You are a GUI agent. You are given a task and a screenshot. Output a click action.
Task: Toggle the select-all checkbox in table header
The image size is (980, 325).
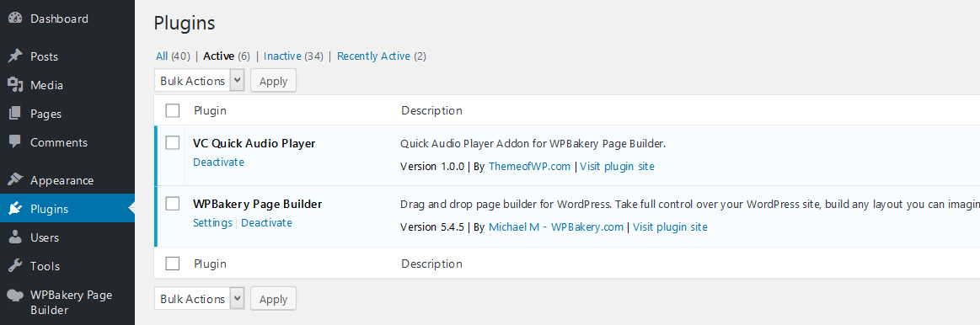pos(173,110)
